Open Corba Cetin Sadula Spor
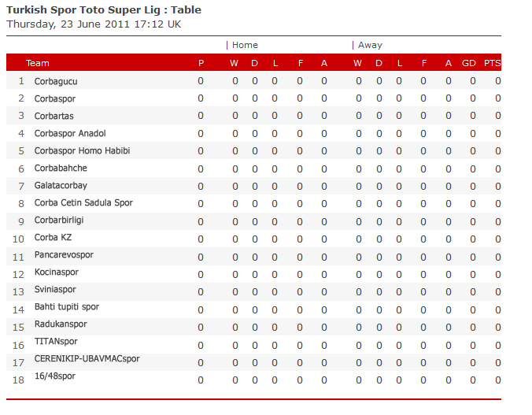532x415 pixels. coord(83,203)
